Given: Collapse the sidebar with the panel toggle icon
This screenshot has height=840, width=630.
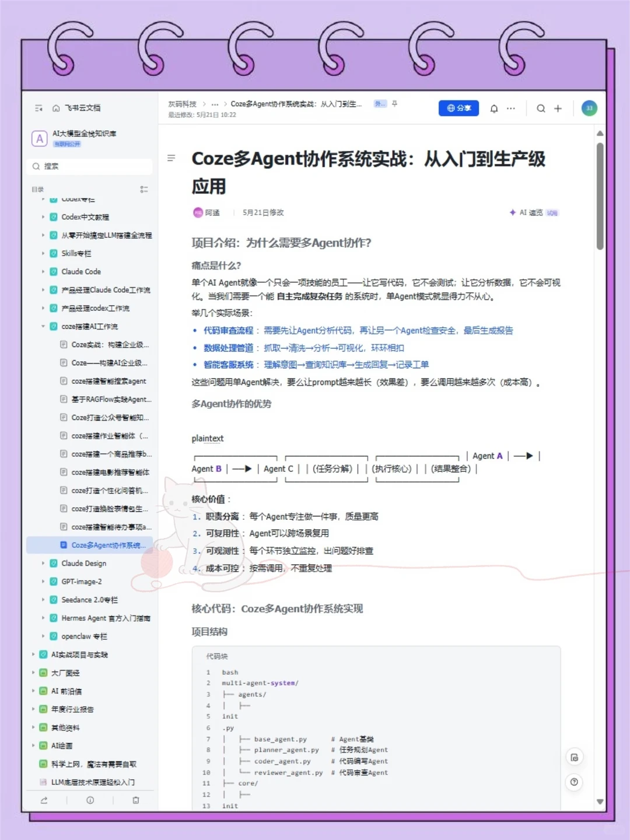Looking at the screenshot, I should click(38, 108).
